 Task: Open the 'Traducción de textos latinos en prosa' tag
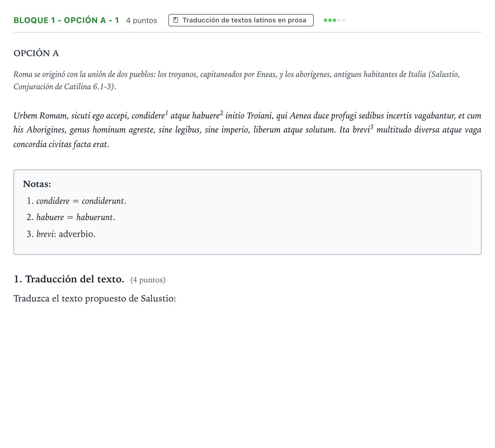pyautogui.click(x=241, y=20)
